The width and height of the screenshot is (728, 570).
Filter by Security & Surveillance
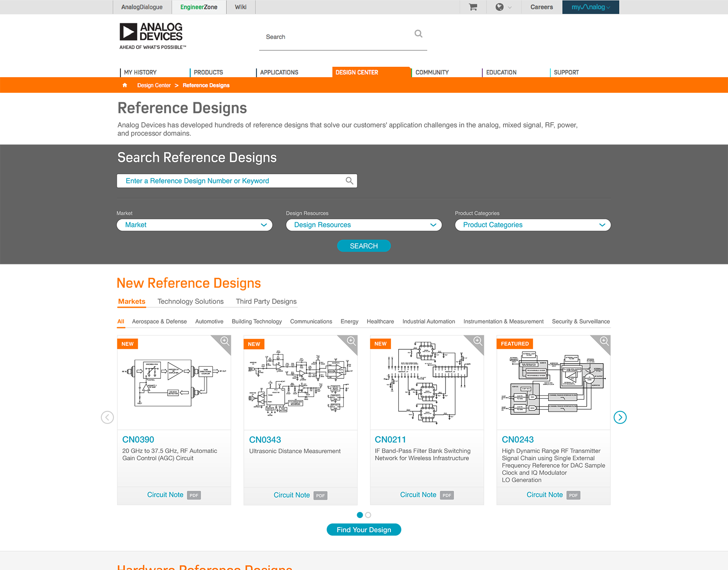581,321
